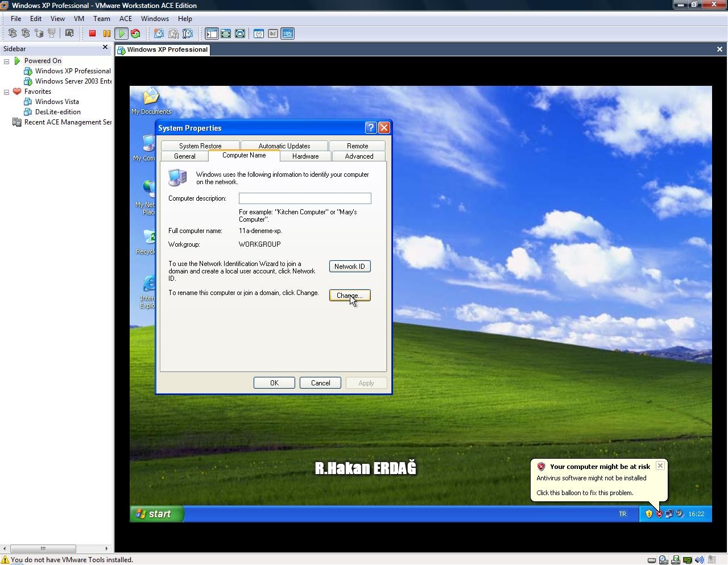Close the security risk balloon
The width and height of the screenshot is (728, 565).
(660, 466)
